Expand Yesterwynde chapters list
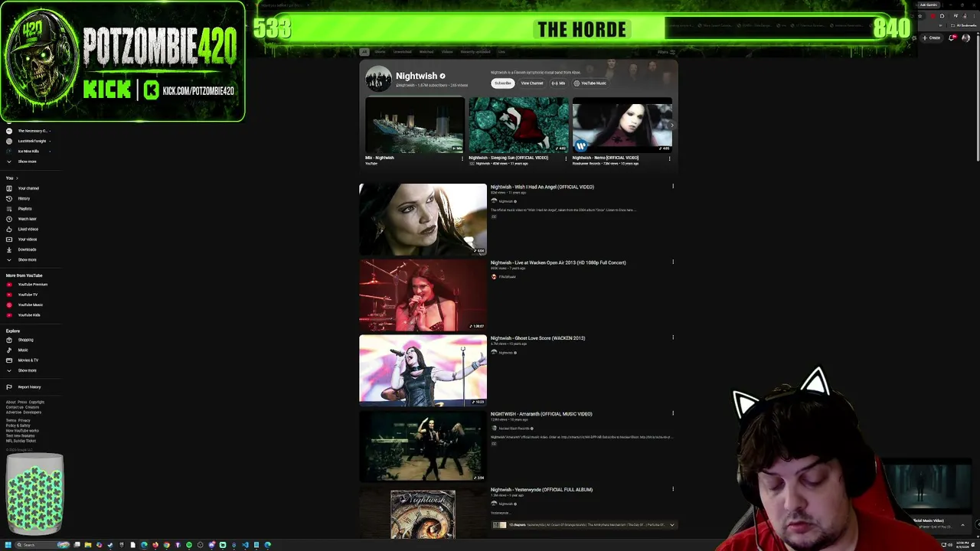 coord(672,525)
